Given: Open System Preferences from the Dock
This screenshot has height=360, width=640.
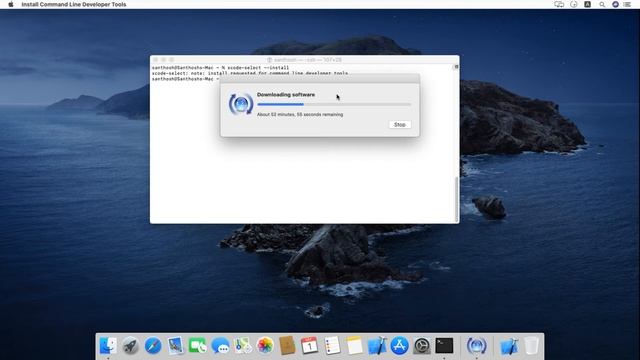Looking at the screenshot, I should [x=422, y=346].
